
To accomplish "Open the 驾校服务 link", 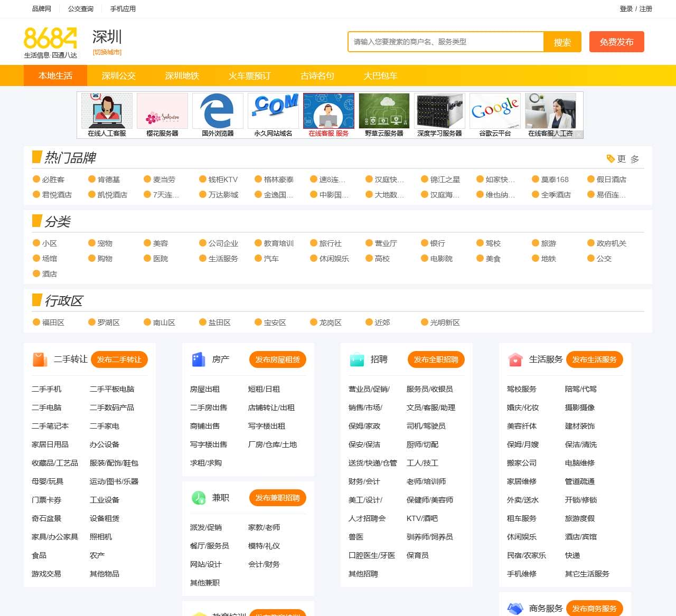I will (522, 389).
